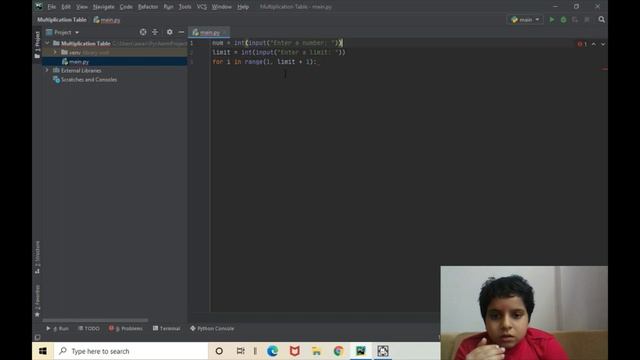The width and height of the screenshot is (640, 360).
Task: Hide the Project panel with minus icon
Action: pyautogui.click(x=181, y=32)
